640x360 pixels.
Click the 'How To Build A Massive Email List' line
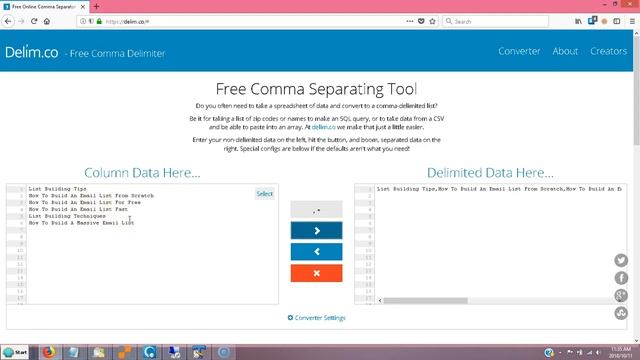(81, 223)
